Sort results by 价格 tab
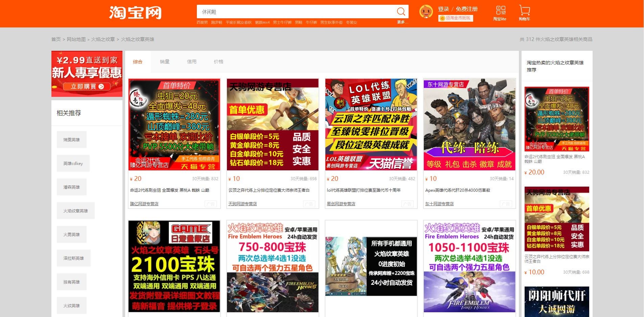This screenshot has height=317, width=644. [x=218, y=62]
